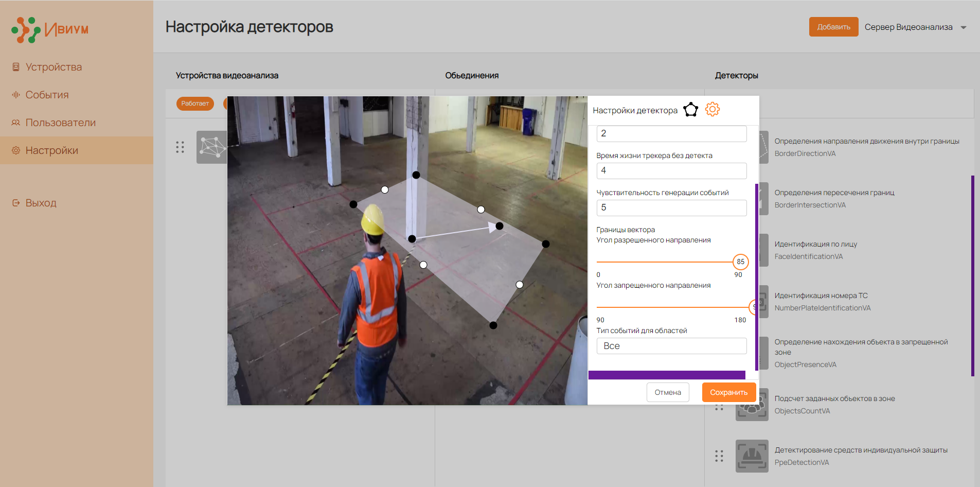Click the direction vector arrow endpoint
This screenshot has height=487, width=980.
click(499, 226)
